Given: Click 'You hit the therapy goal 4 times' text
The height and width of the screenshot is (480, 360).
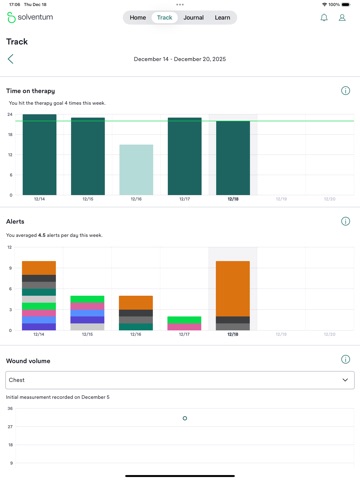Looking at the screenshot, I should [57, 103].
